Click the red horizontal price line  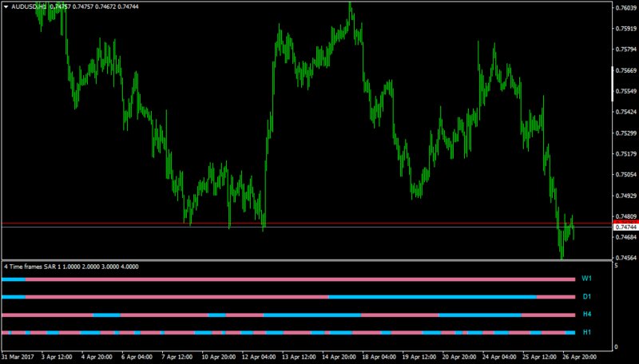(307, 224)
